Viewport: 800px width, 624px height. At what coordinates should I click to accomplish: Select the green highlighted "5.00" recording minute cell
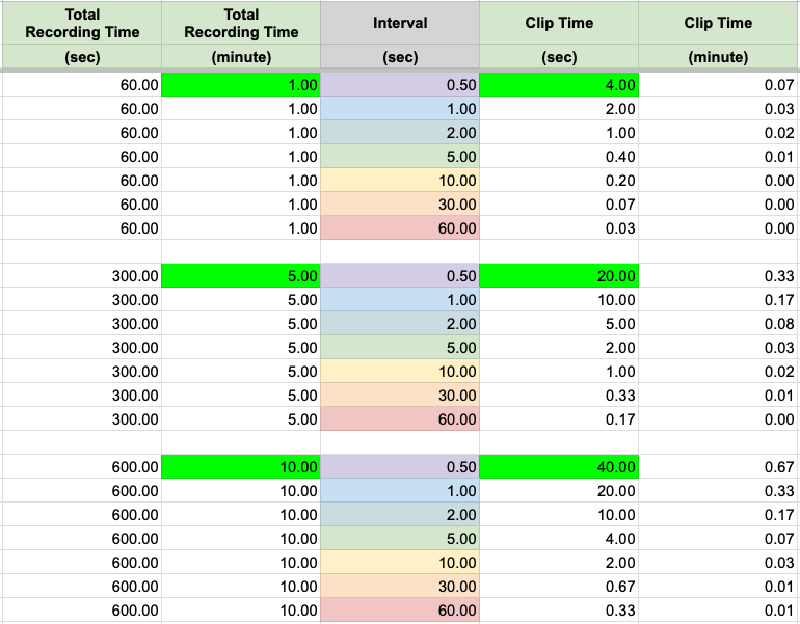tap(241, 276)
